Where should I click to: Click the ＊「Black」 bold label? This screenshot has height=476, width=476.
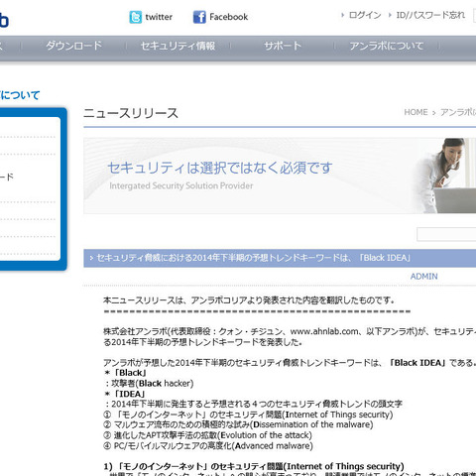coord(125,373)
